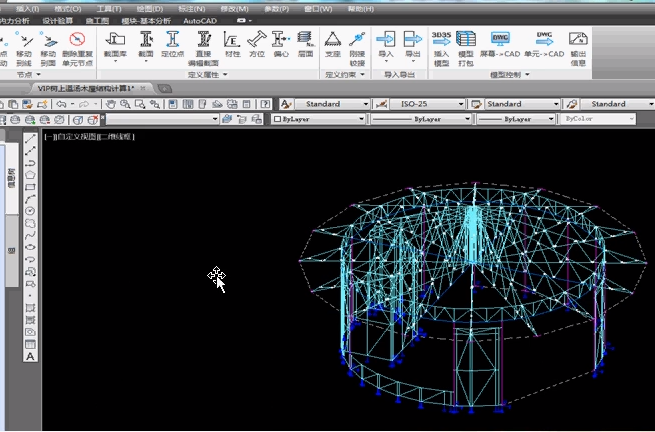Viewport: 655px width, 432px height.
Task: Open the 帮助(H) menu
Action: coord(361,9)
